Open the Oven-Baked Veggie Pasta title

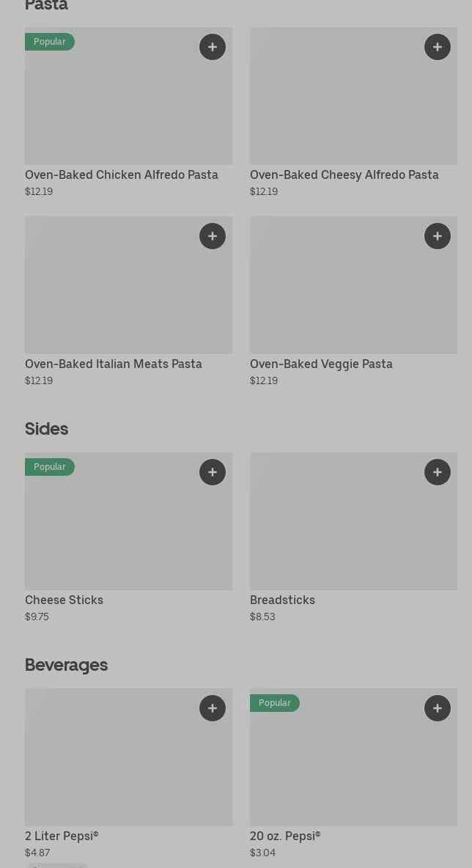pos(321,364)
